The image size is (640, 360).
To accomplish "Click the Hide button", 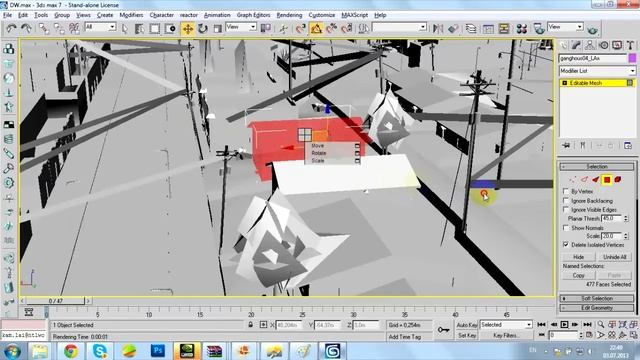I will pos(578,257).
